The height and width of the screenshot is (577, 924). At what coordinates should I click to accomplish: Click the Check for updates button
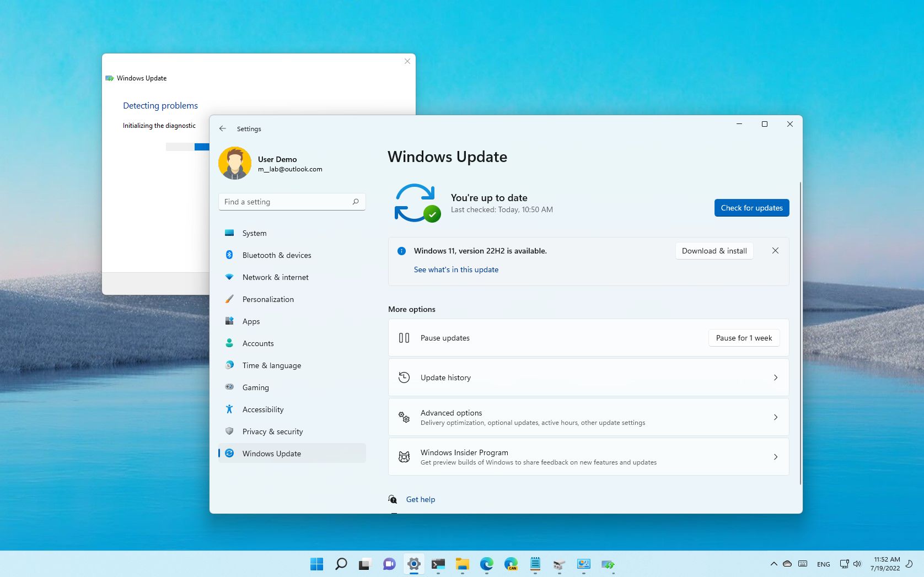point(751,208)
